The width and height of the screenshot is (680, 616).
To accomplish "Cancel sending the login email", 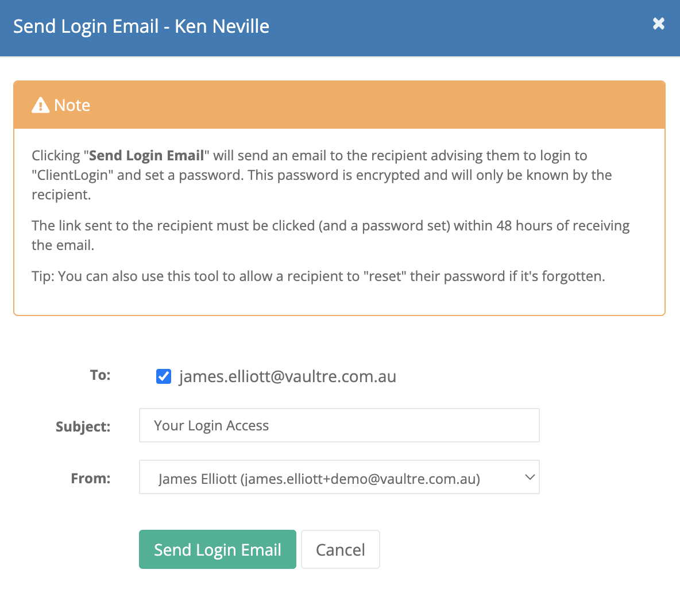I will coord(340,549).
